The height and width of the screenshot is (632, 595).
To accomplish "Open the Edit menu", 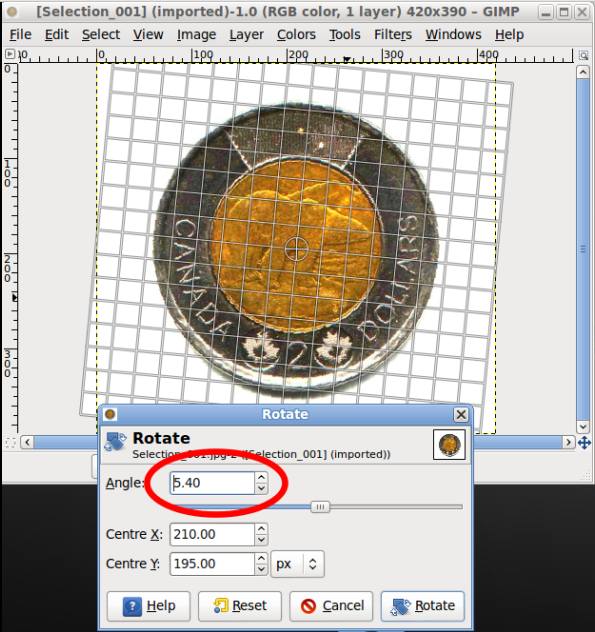I will 56,35.
